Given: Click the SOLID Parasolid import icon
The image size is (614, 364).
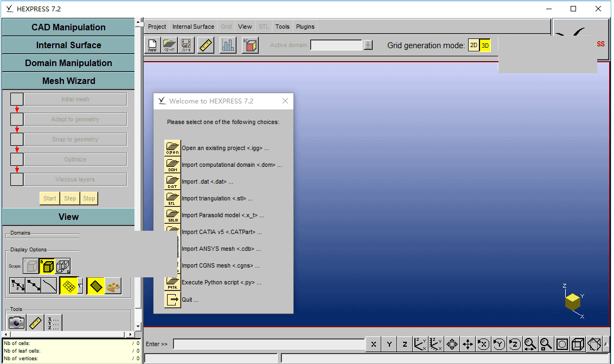Looking at the screenshot, I should [x=172, y=215].
